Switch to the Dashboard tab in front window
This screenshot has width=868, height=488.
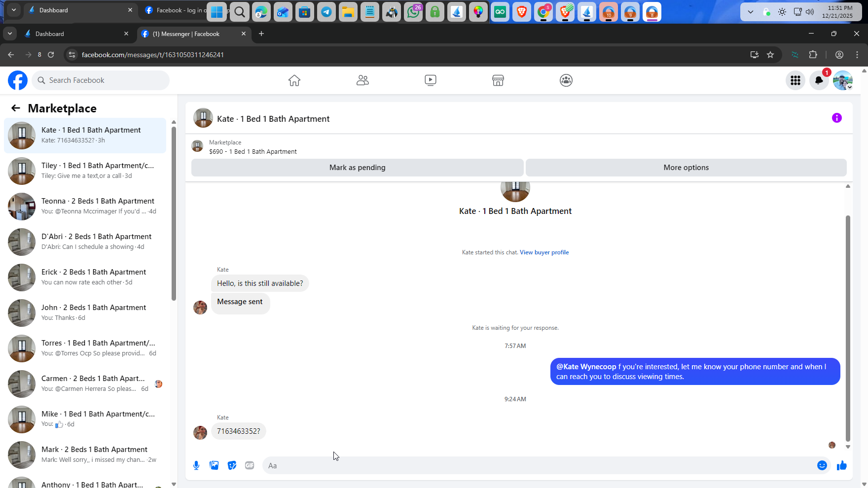pos(76,34)
